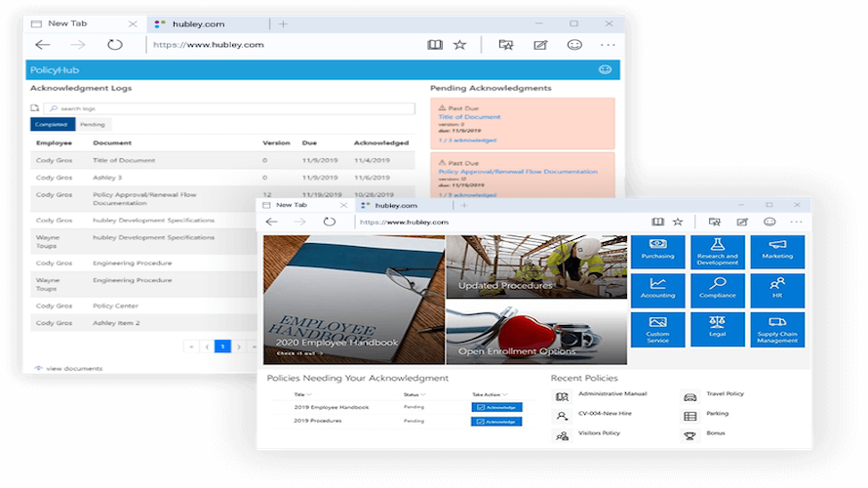Click favorites star in front browser window
The height and width of the screenshot is (488, 868).
point(678,222)
